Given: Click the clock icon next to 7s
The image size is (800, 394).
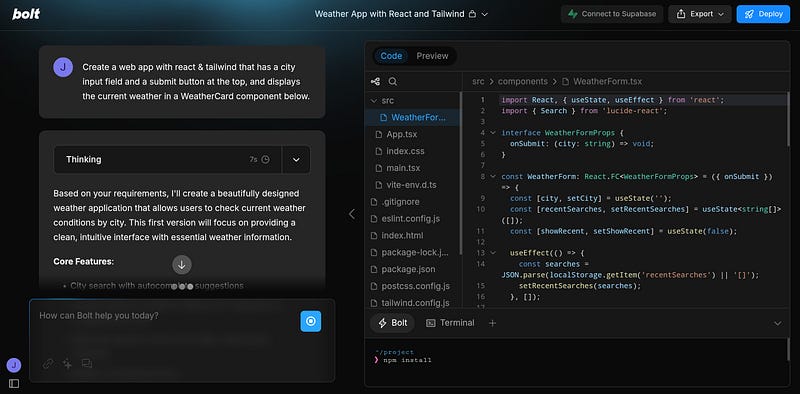Looking at the screenshot, I should tap(265, 160).
